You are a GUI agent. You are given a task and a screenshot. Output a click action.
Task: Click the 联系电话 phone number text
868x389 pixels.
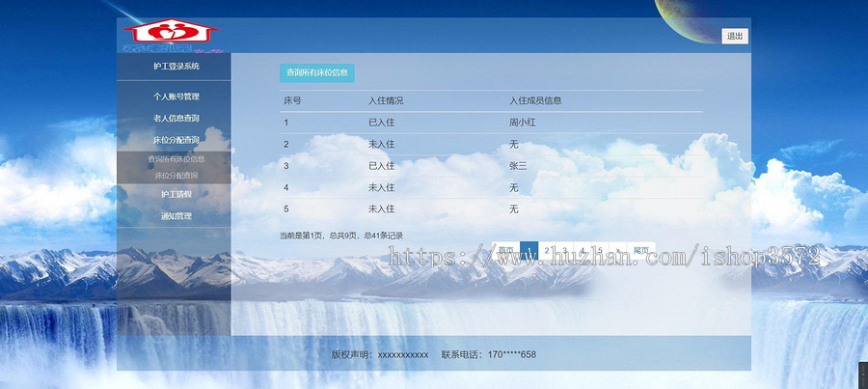489,354
